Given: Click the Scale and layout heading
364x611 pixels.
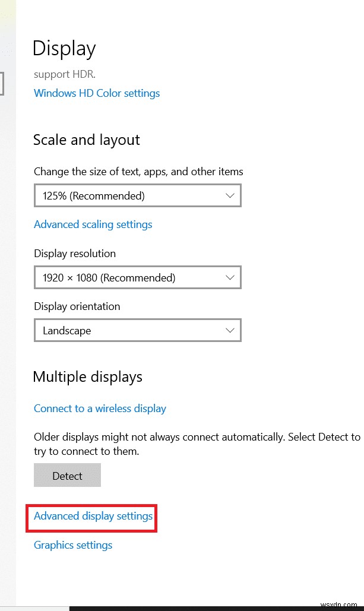Looking at the screenshot, I should (x=87, y=140).
